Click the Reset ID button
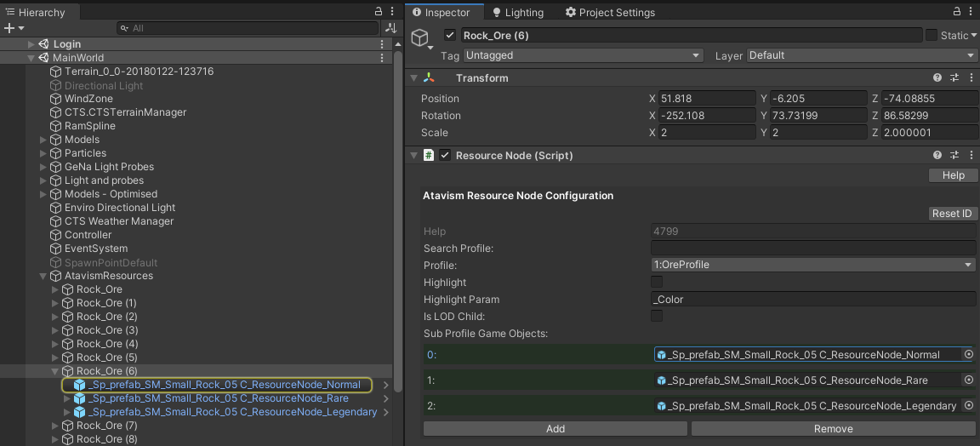The image size is (980, 446). tap(952, 214)
